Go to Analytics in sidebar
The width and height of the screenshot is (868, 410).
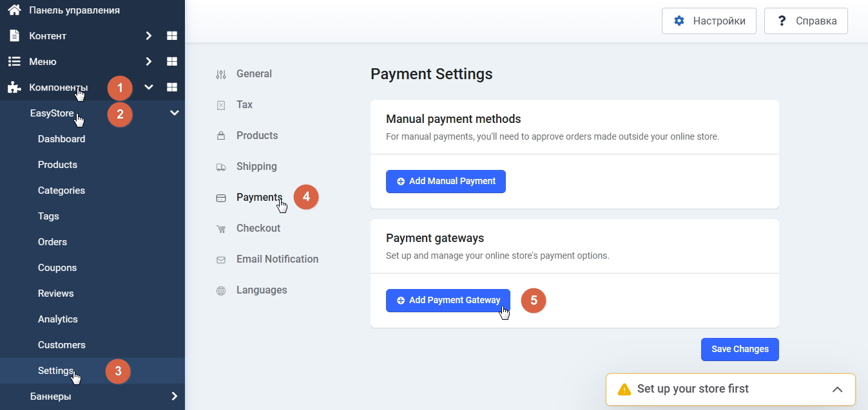(57, 319)
